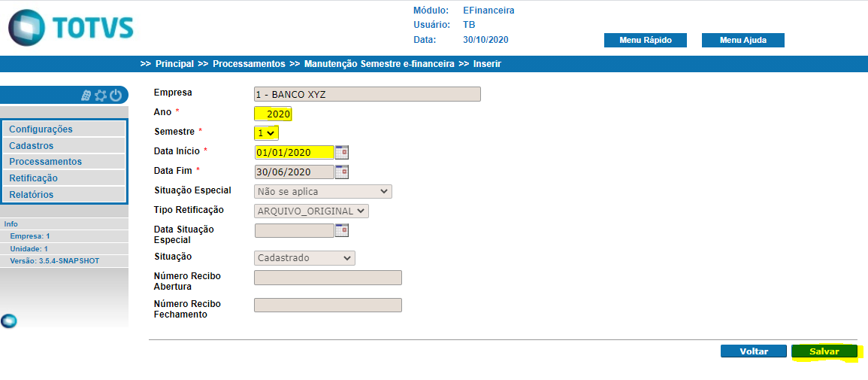Click the date 30/10/2020 in header
Viewport: 868px width, 380px height.
coord(485,40)
